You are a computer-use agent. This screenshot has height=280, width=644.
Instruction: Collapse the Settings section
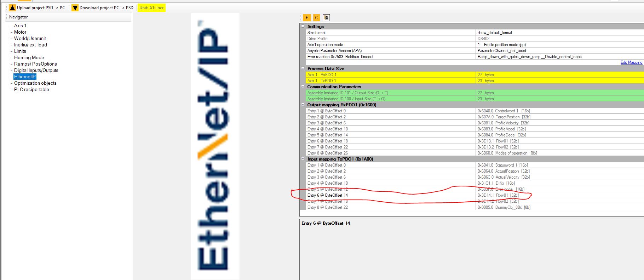tap(303, 26)
